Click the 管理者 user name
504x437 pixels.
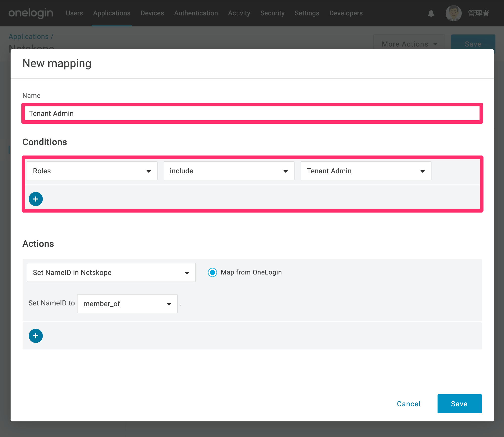(479, 13)
